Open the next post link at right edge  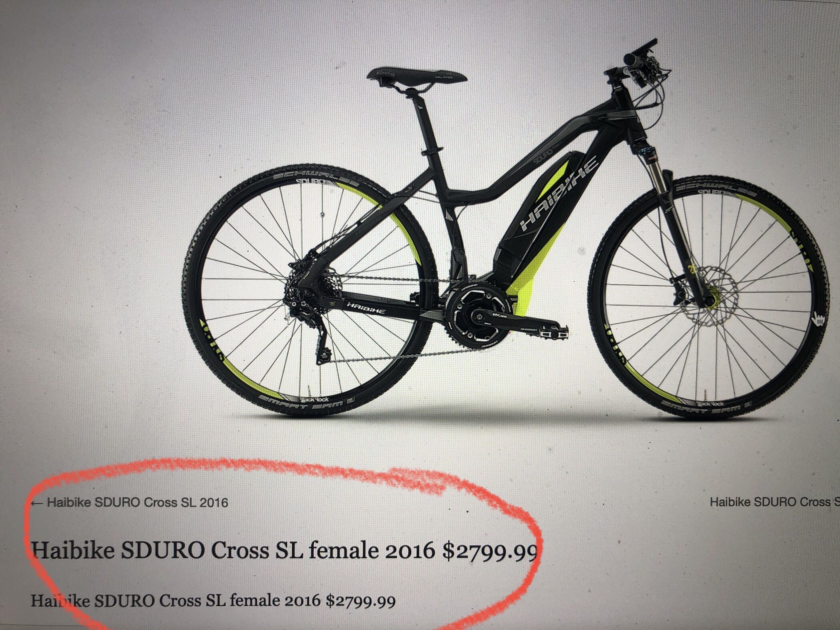[775, 502]
